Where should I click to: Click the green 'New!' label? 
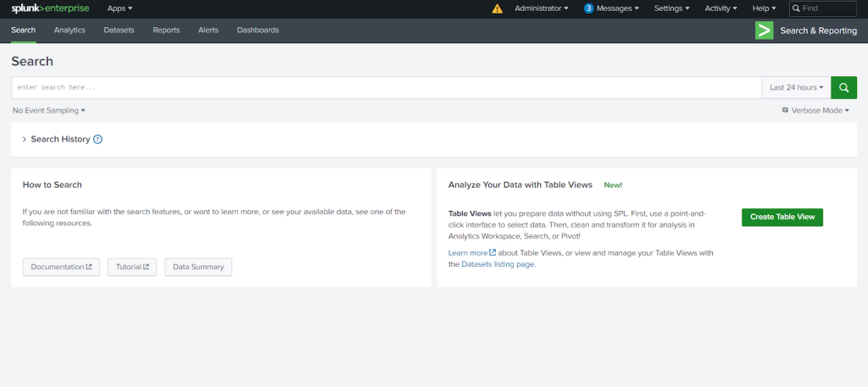click(x=613, y=185)
